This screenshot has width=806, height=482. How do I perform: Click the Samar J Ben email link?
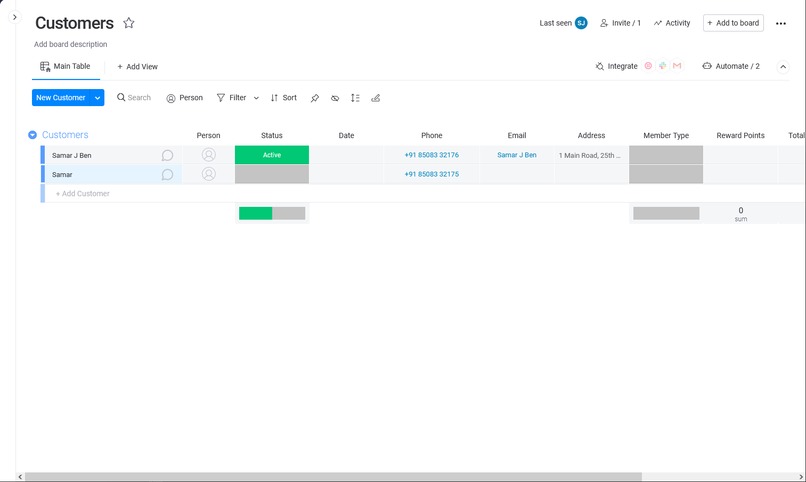(517, 155)
